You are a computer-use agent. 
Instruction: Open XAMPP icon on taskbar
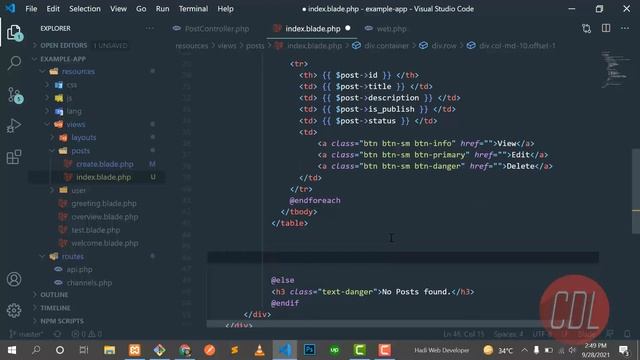pyautogui.click(x=134, y=350)
